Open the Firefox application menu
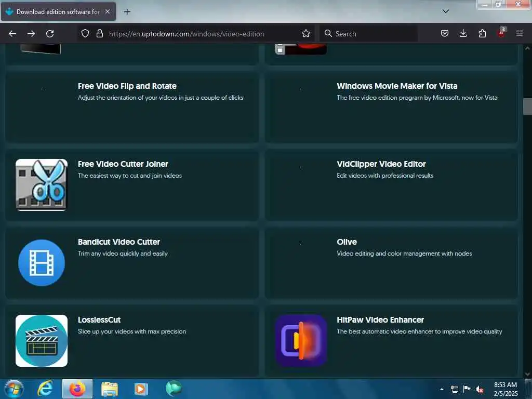532x399 pixels. (520, 33)
